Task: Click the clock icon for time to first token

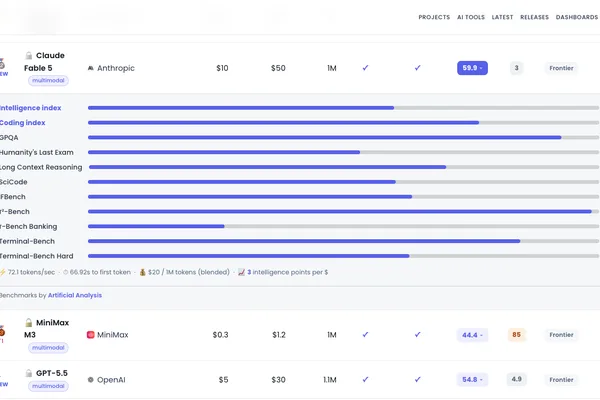Action: pos(65,272)
